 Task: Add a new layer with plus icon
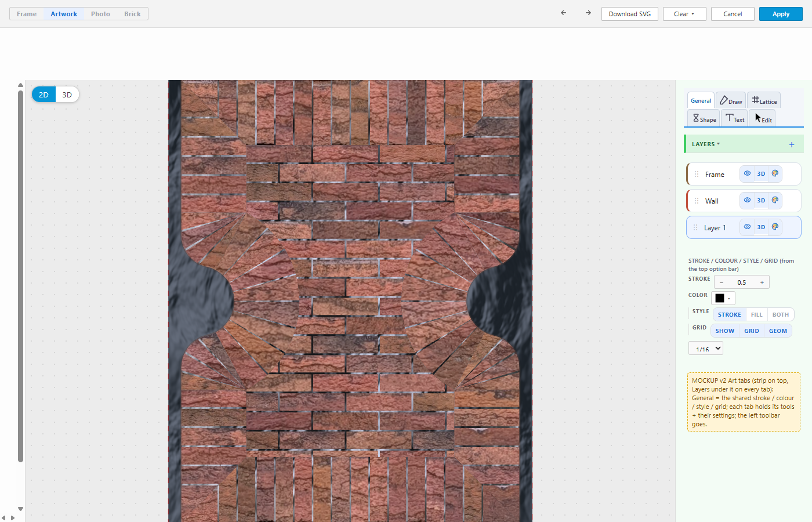coord(792,144)
